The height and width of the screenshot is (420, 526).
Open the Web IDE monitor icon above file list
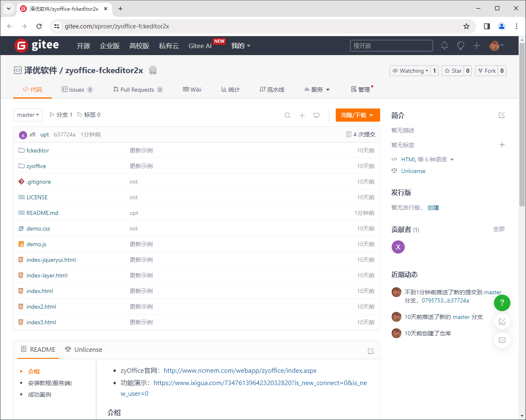316,115
